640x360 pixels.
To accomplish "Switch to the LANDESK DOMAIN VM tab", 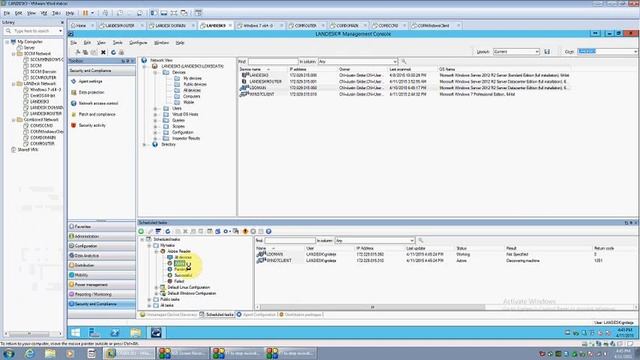I will 171,25.
